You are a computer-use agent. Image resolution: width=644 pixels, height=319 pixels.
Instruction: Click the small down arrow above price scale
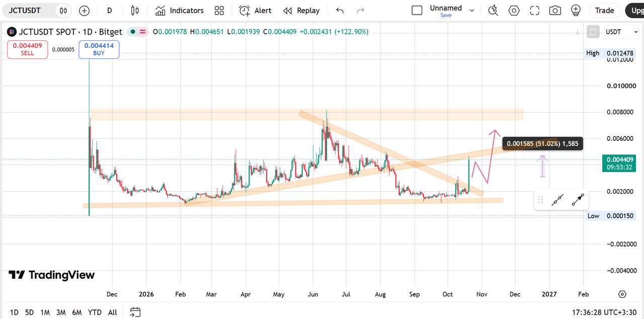pyautogui.click(x=578, y=32)
